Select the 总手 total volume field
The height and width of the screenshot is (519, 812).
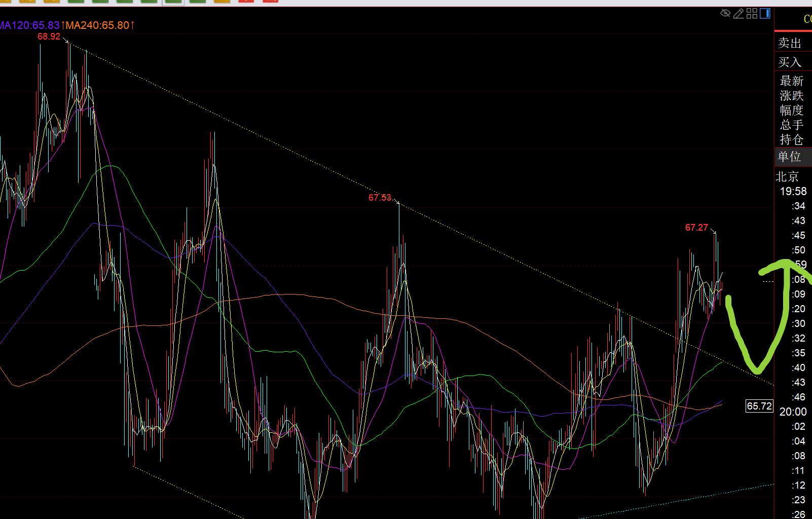coord(791,125)
